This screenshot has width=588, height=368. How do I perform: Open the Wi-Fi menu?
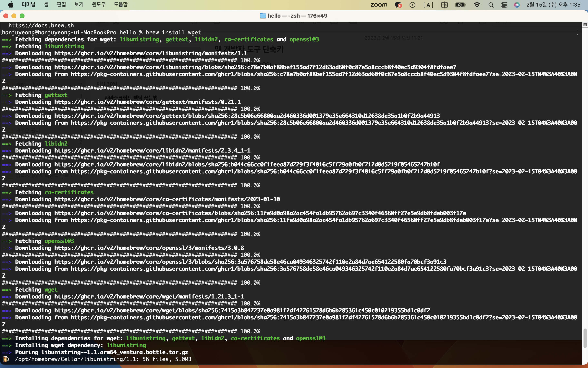(x=477, y=5)
